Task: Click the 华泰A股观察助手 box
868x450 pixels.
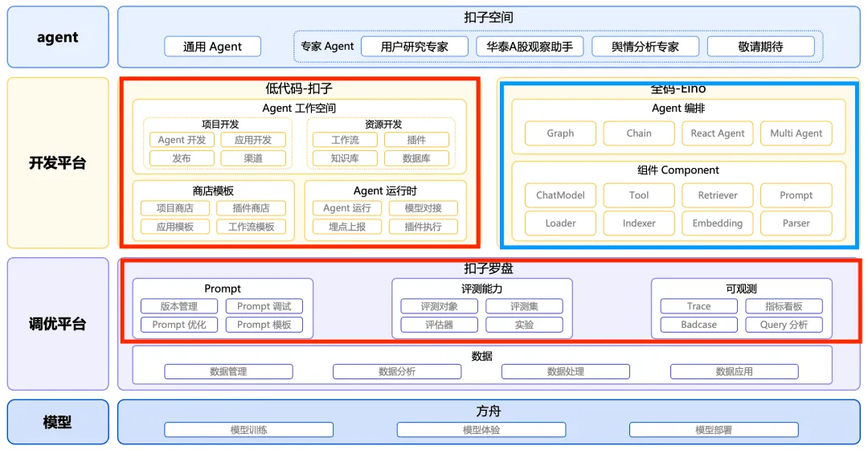Action: [x=530, y=47]
